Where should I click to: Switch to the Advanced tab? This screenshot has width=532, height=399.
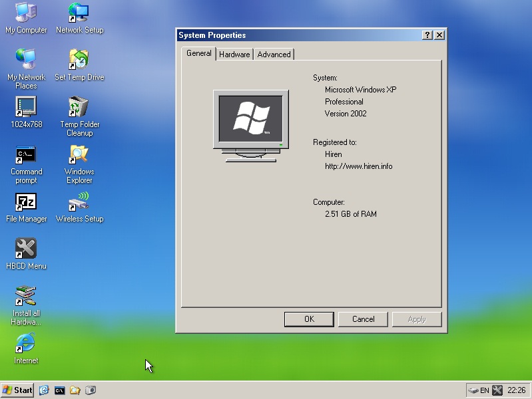coord(274,55)
